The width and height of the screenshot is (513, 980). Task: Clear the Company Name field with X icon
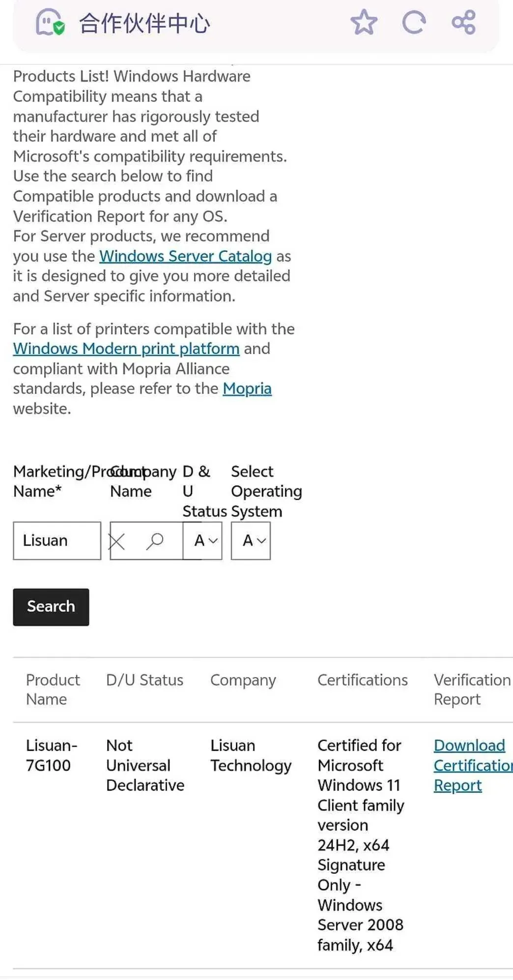pyautogui.click(x=117, y=541)
